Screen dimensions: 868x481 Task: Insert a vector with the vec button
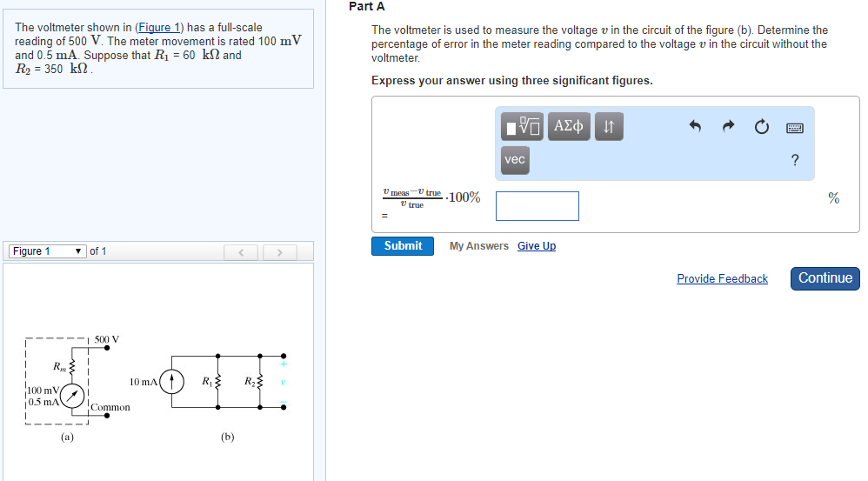515,160
